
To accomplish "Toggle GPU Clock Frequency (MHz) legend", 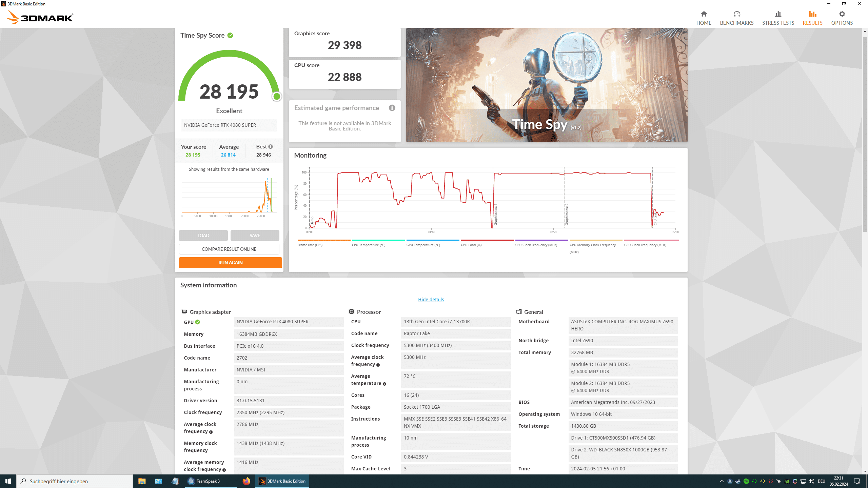I will pos(651,243).
